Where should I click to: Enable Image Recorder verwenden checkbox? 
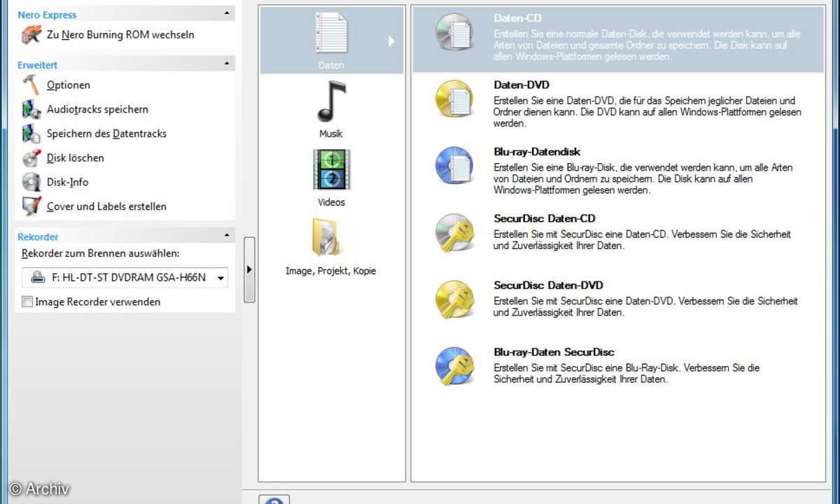pyautogui.click(x=27, y=302)
